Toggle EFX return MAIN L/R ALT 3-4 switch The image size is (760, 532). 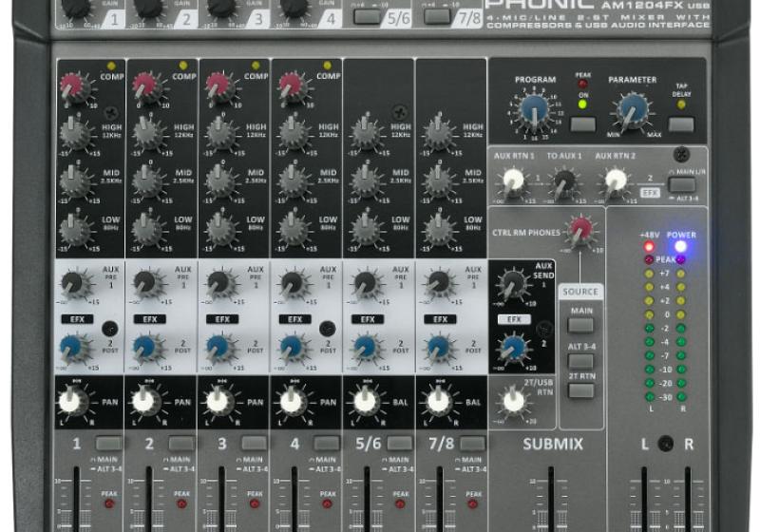(x=681, y=184)
